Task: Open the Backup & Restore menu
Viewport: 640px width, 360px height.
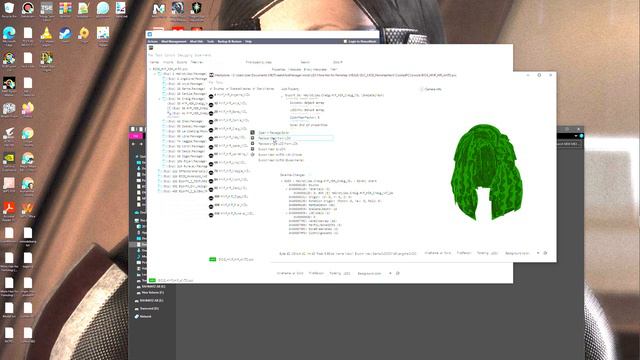Action: click(x=229, y=41)
